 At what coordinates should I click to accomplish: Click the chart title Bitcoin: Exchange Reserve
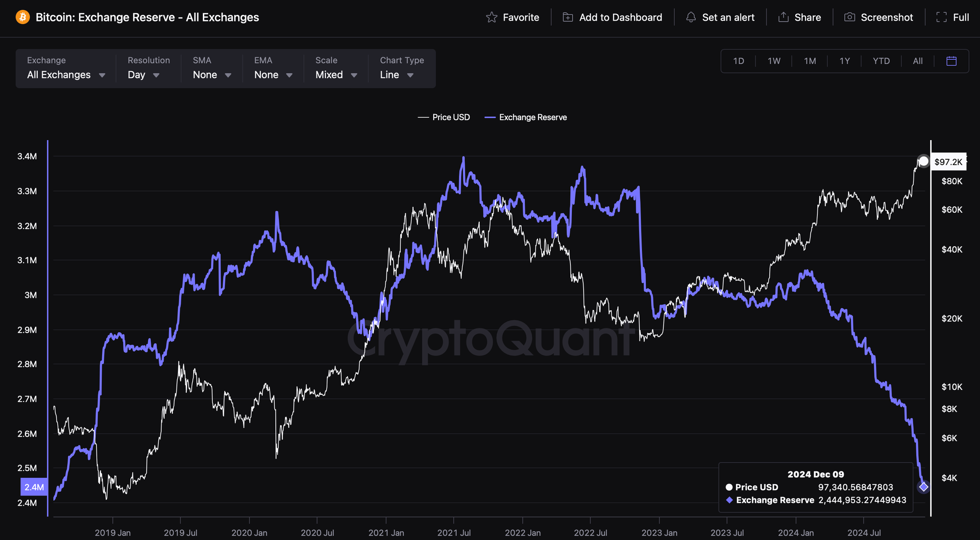147,18
